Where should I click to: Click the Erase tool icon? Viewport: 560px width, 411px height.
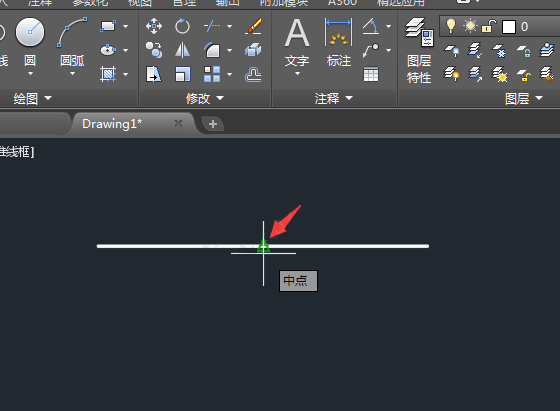pyautogui.click(x=253, y=26)
